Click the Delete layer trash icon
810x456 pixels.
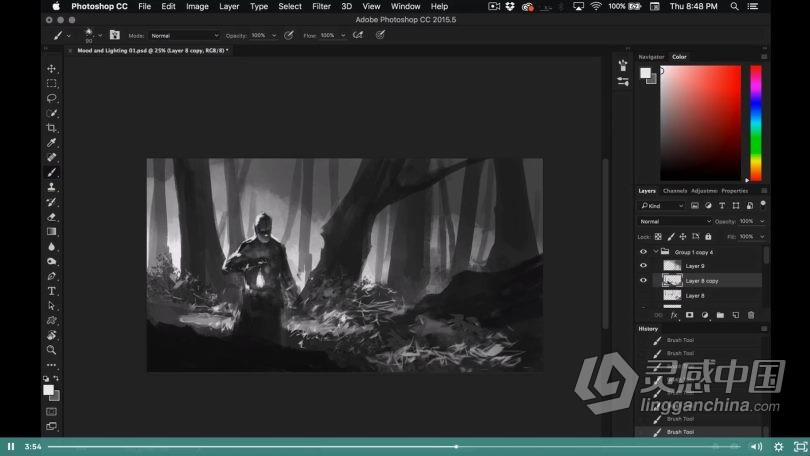[751, 315]
